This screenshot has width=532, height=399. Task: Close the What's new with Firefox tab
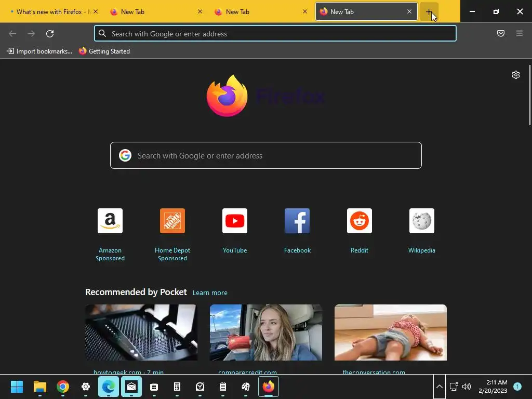96,11
